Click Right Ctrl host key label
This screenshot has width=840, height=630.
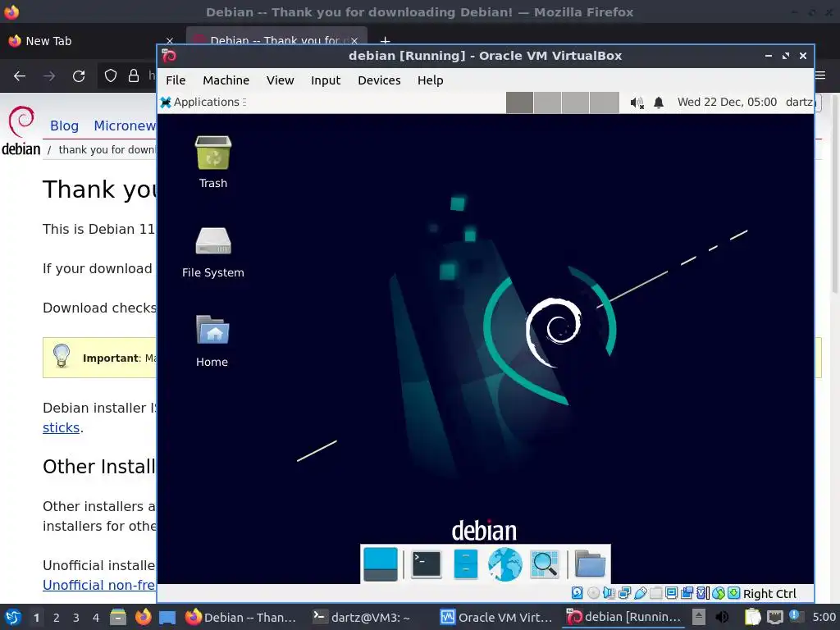click(x=769, y=594)
